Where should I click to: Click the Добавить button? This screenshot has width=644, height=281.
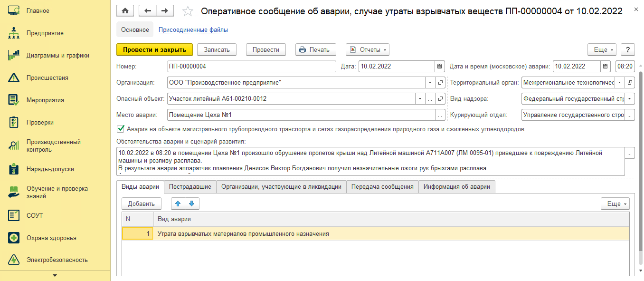(x=142, y=203)
